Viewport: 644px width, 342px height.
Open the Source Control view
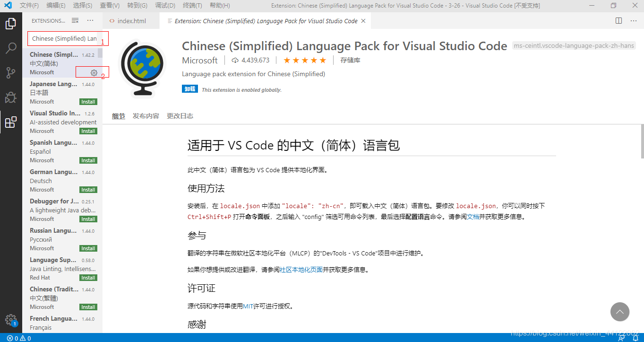pyautogui.click(x=11, y=72)
